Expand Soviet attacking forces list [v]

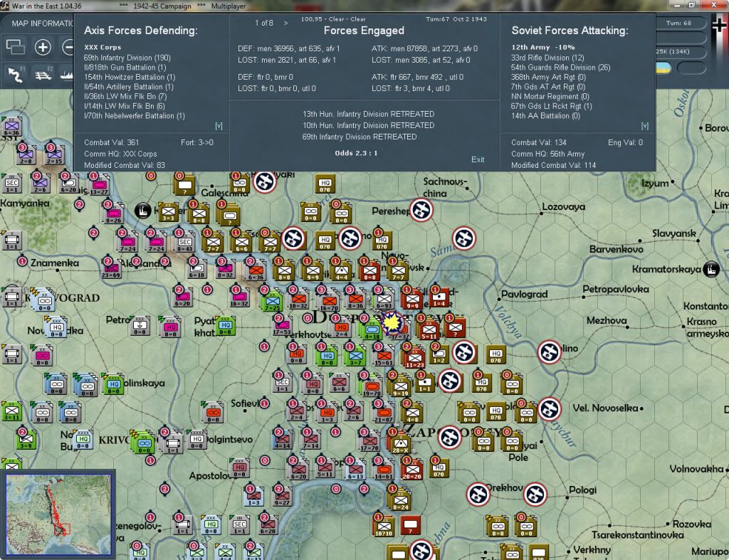[x=644, y=125]
